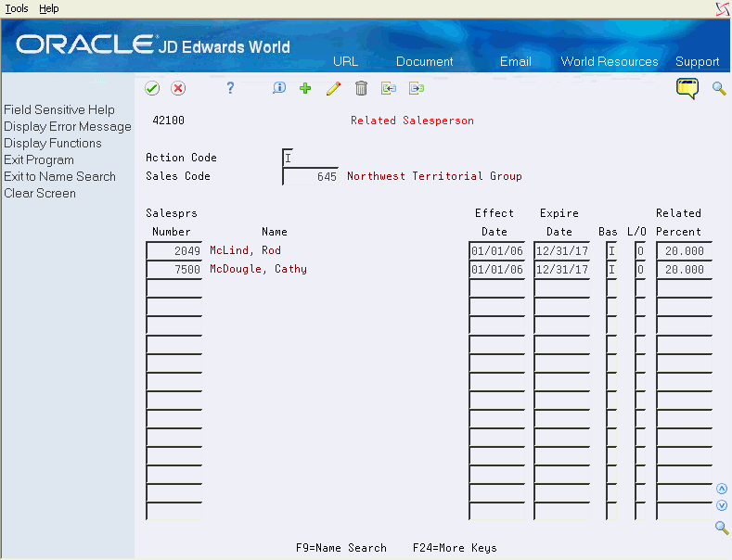Click Related Salesperson title

tap(412, 121)
